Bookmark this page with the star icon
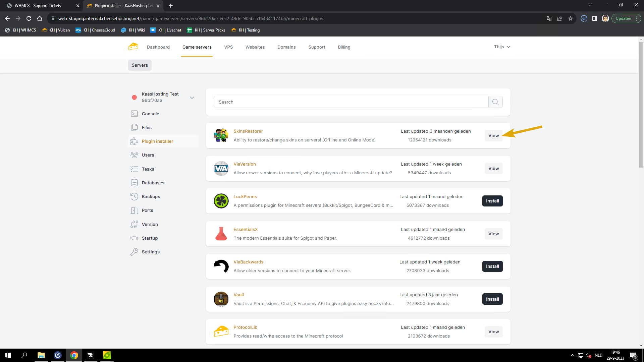Viewport: 644px width, 362px height. point(571,18)
